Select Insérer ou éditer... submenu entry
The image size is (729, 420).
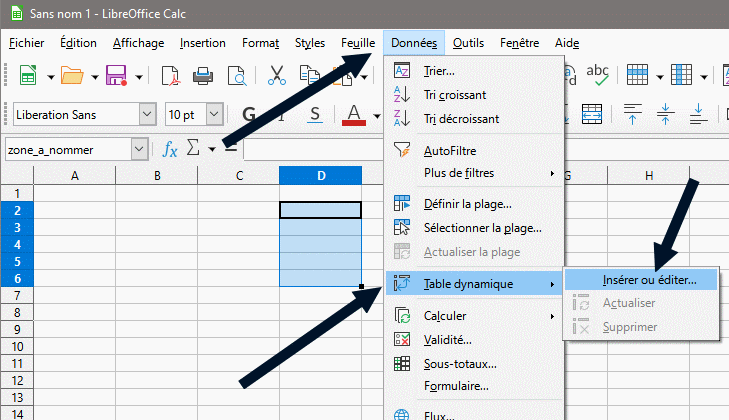tap(649, 280)
